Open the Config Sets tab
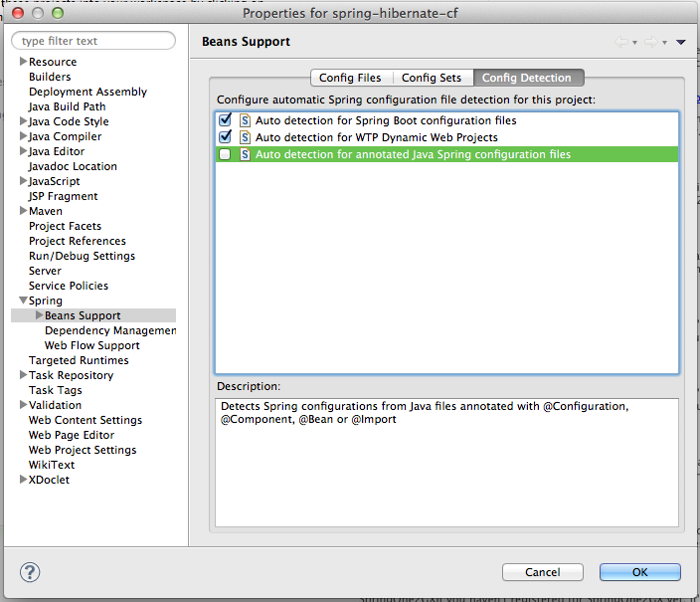The width and height of the screenshot is (700, 602). coord(432,78)
